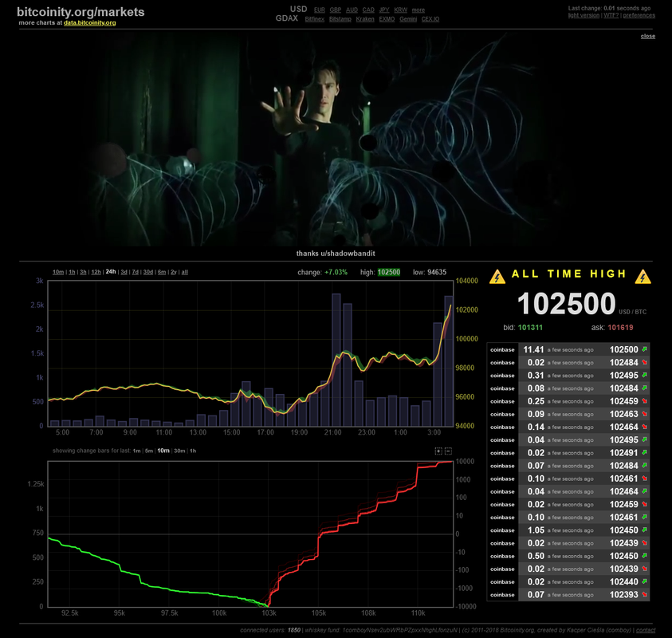The height and width of the screenshot is (638, 672).
Task: Switch price chart to 3h range
Action: [83, 272]
